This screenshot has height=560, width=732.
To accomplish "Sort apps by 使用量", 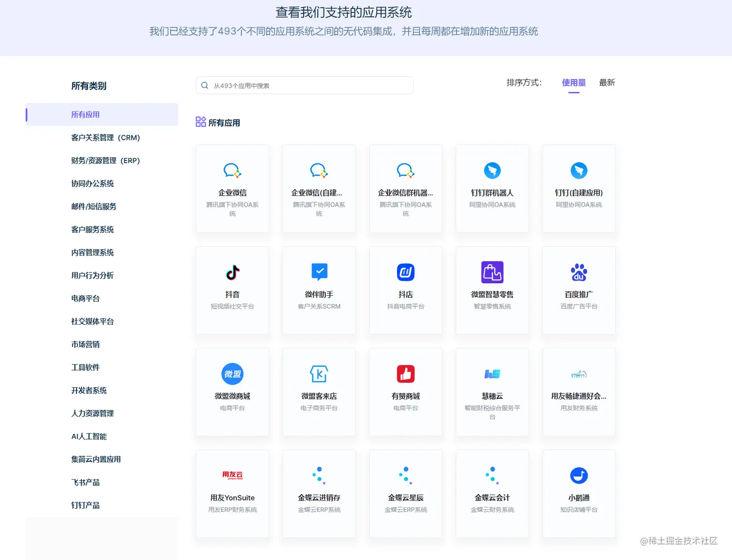I will [574, 83].
